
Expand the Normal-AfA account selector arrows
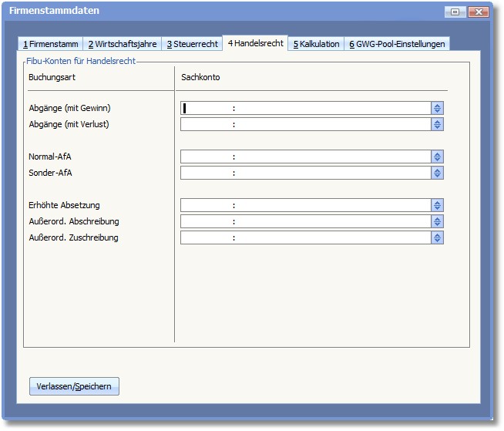click(438, 157)
